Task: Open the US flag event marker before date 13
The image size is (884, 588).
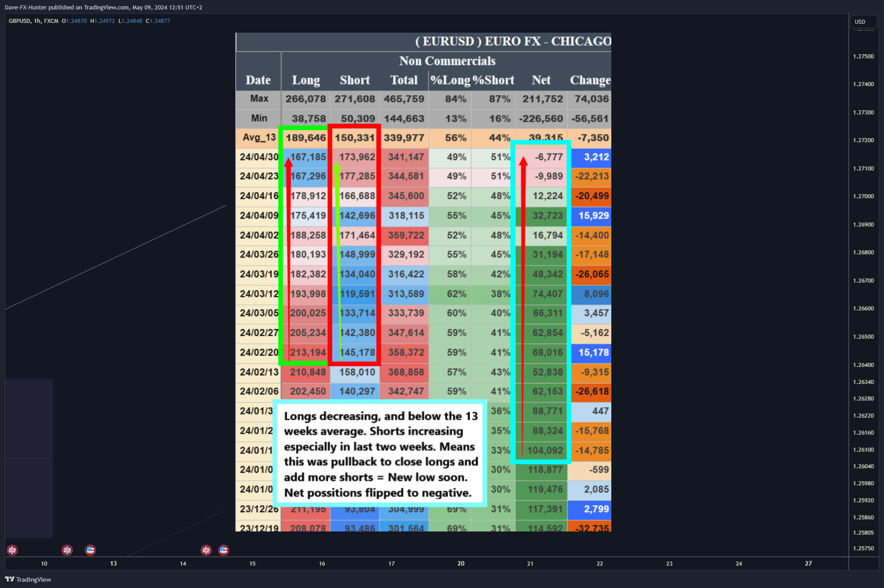Action: pos(90,550)
